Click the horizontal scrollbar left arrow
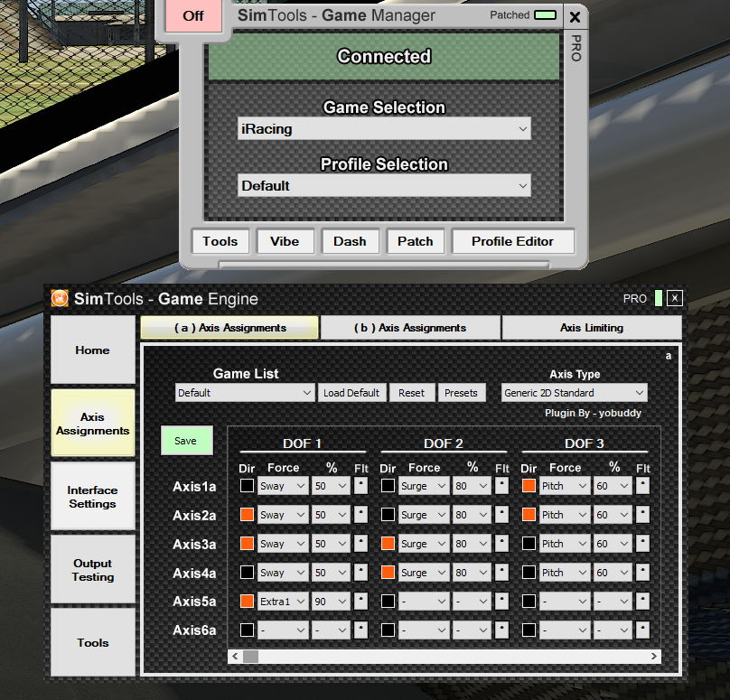Screen dimensions: 730x700 coord(235,657)
